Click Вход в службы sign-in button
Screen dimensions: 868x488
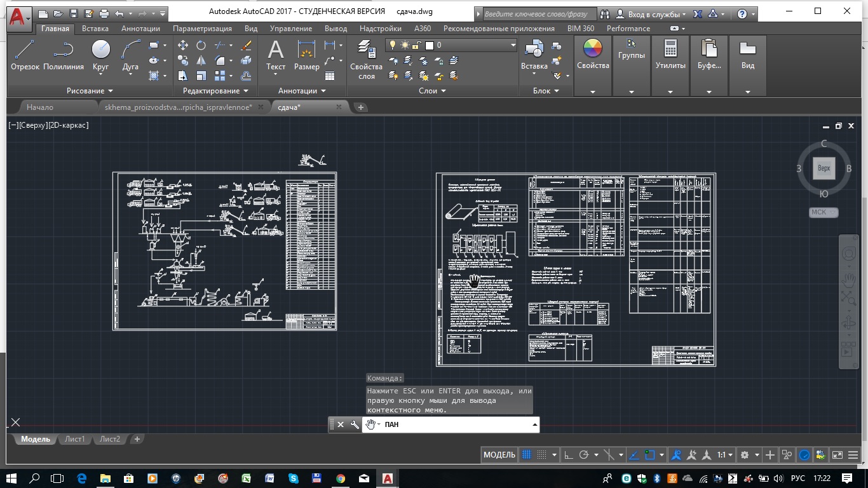pyautogui.click(x=653, y=13)
